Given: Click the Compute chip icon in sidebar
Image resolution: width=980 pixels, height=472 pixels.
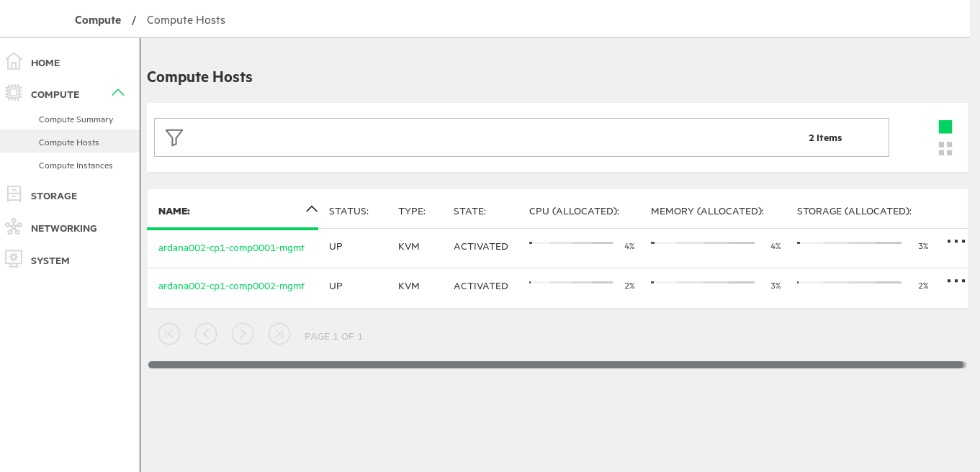Looking at the screenshot, I should click(x=14, y=93).
